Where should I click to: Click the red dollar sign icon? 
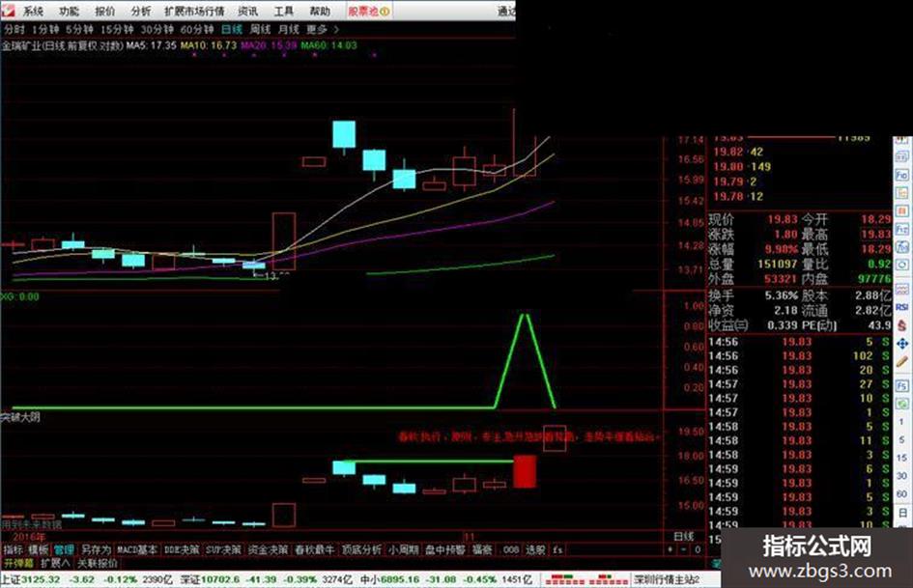tap(902, 324)
